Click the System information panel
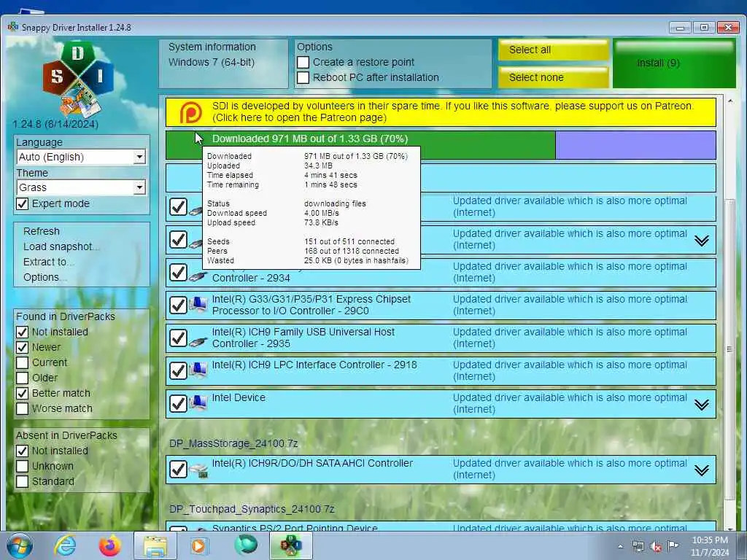The width and height of the screenshot is (747, 560). click(x=223, y=63)
